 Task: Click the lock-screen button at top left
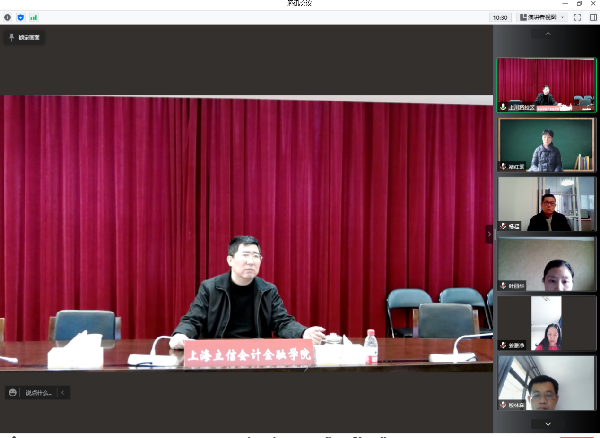tap(25, 37)
